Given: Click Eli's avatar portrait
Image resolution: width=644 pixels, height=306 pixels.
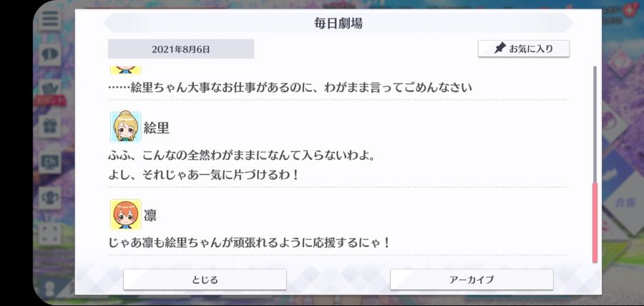Looking at the screenshot, I should pos(126,127).
